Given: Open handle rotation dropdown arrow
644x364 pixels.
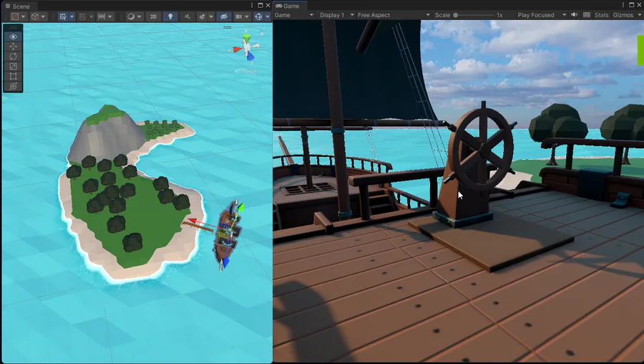Looking at the screenshot, I should click(43, 16).
